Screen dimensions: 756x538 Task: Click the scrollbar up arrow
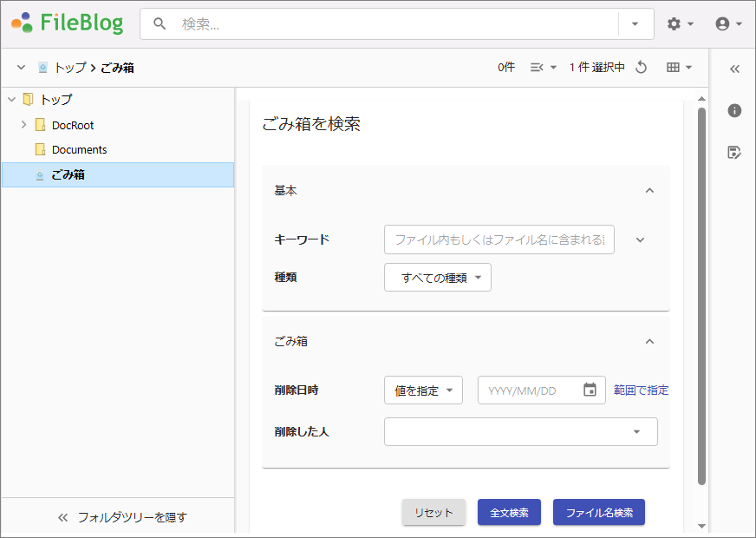coord(702,98)
